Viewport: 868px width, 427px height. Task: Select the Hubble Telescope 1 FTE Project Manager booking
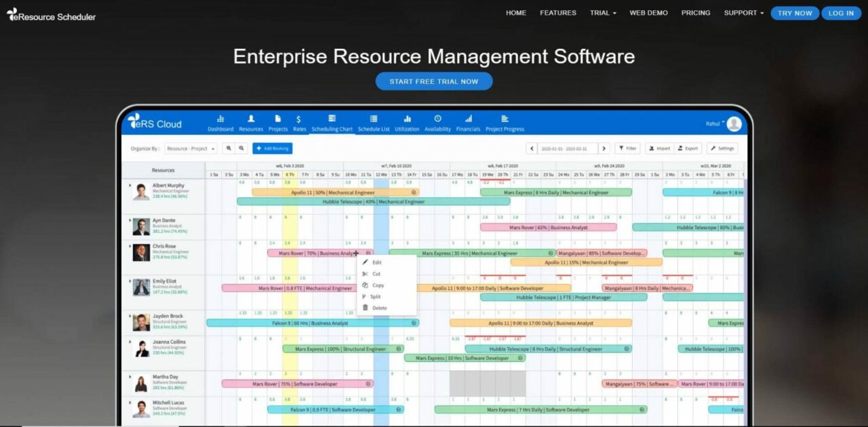point(564,297)
